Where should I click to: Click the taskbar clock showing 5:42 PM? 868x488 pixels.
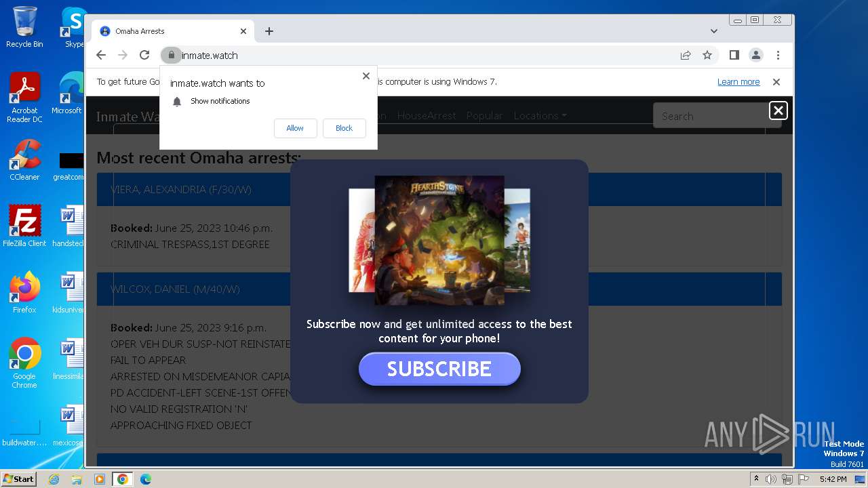coord(833,479)
